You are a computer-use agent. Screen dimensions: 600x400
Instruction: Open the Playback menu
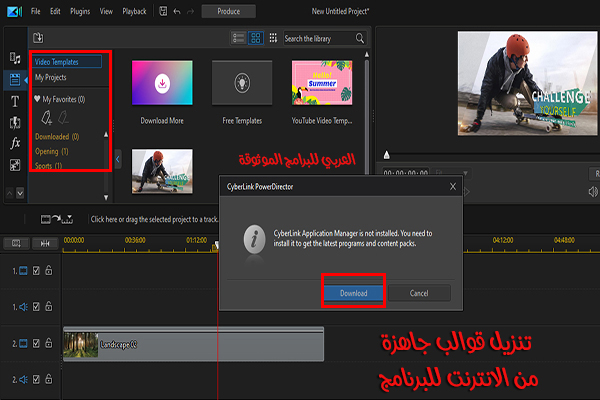tap(134, 11)
